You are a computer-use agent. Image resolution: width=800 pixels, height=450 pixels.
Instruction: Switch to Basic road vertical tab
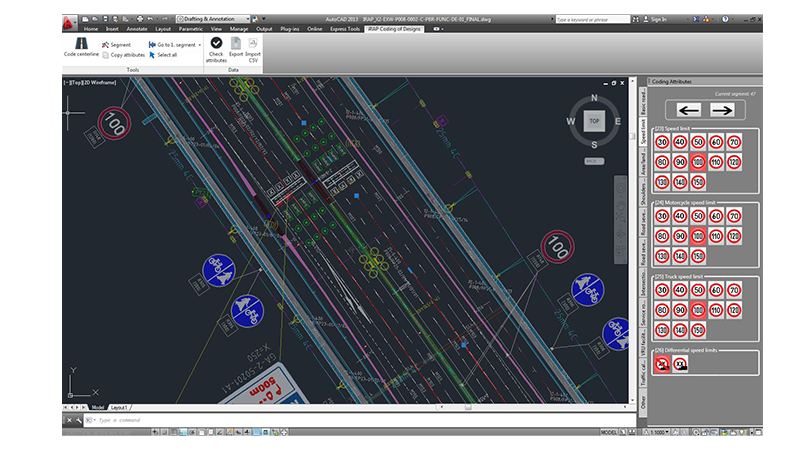point(643,102)
